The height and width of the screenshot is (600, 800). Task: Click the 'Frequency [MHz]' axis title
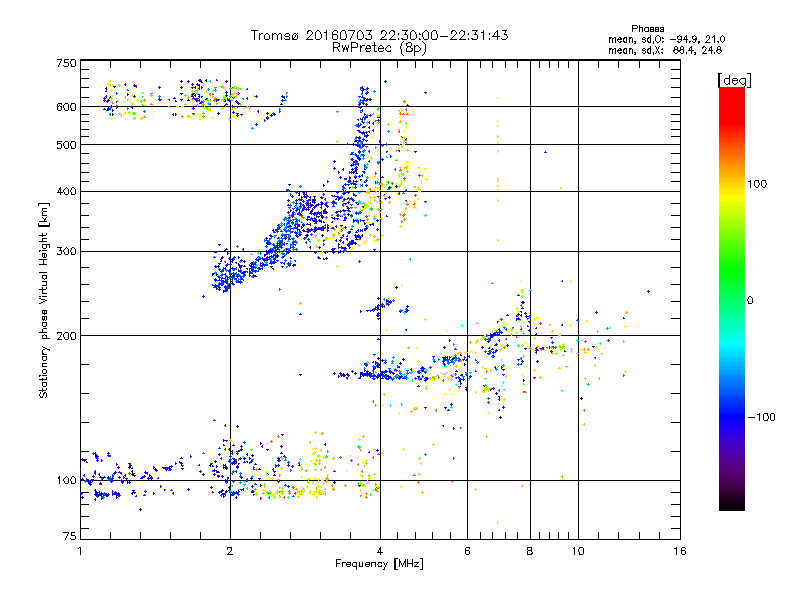tap(379, 564)
